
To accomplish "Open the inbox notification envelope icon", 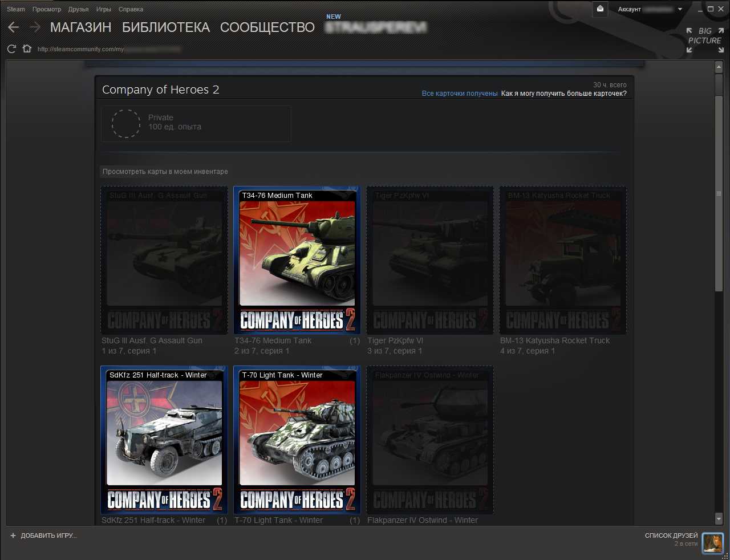I will point(600,9).
